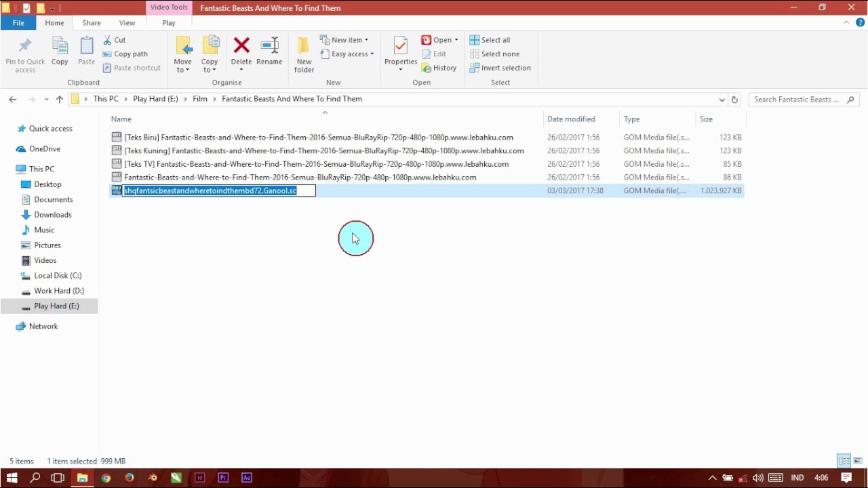868x488 pixels.
Task: Sort by the Type column header
Action: 631,119
